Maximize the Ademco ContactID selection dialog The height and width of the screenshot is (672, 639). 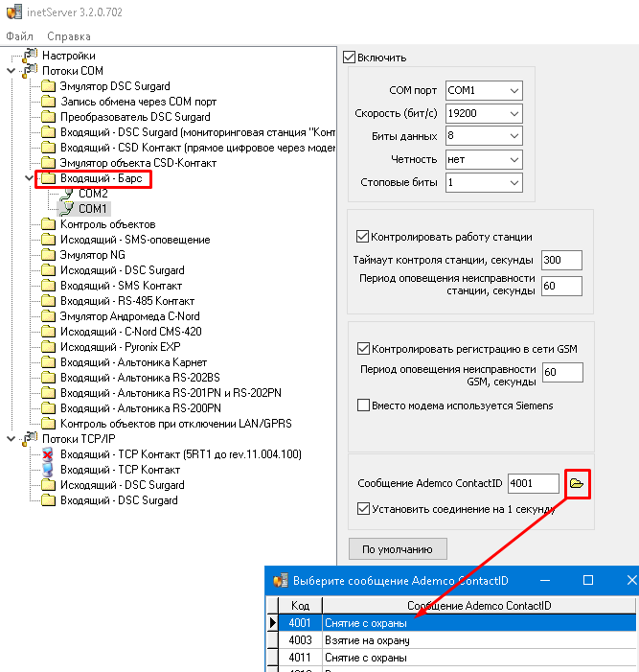tap(588, 580)
